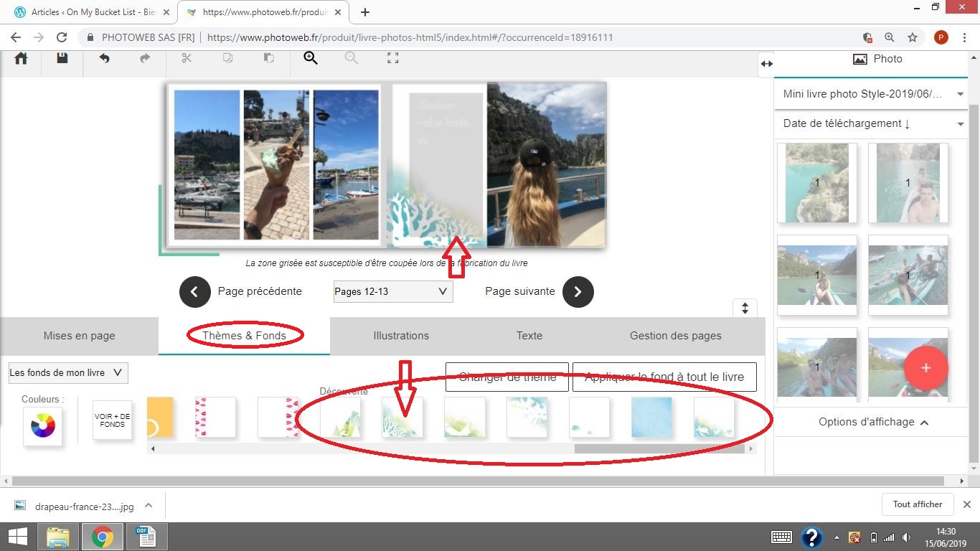Viewport: 980px width, 551px height.
Task: Select the solid blue background thumbnail
Action: pyautogui.click(x=651, y=418)
